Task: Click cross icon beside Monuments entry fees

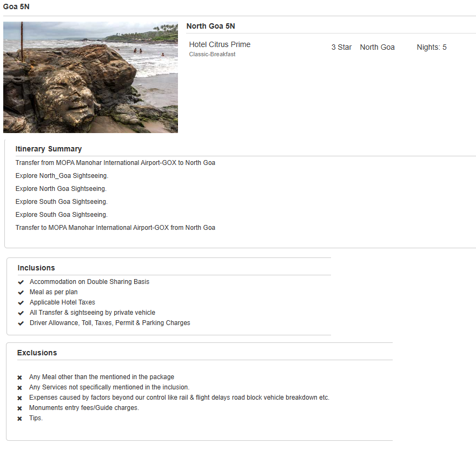Action: [19, 408]
